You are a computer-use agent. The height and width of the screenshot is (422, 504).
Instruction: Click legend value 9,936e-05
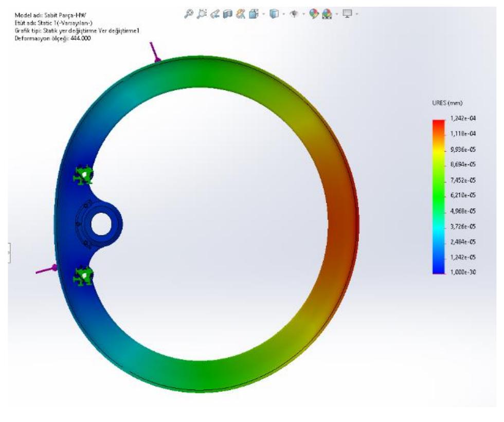pyautogui.click(x=463, y=150)
